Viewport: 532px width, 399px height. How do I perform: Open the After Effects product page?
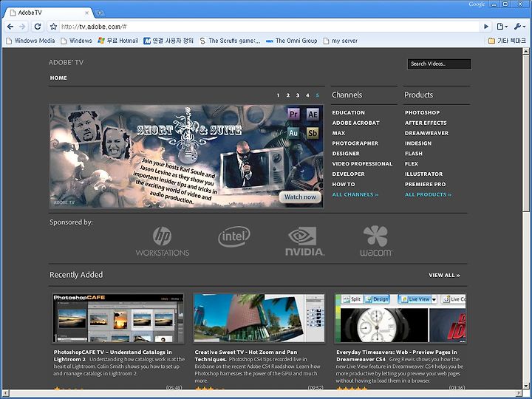click(x=426, y=123)
